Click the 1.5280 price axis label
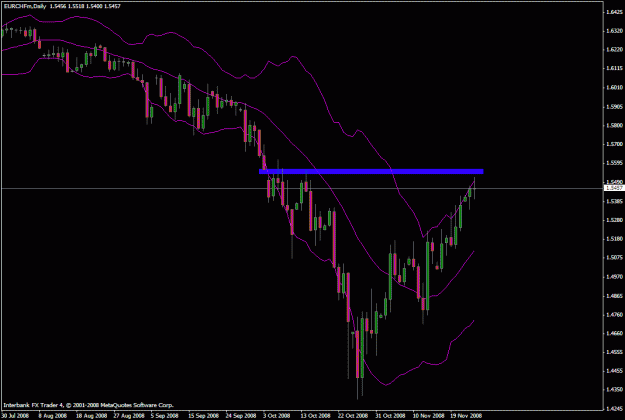The width and height of the screenshot is (625, 420). click(615, 220)
